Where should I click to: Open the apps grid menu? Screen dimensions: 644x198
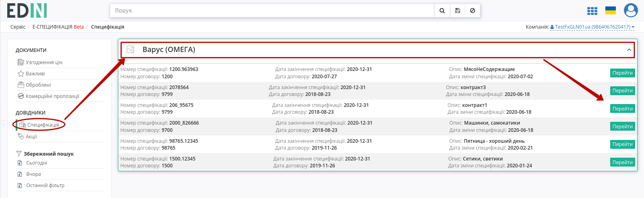coord(592,11)
